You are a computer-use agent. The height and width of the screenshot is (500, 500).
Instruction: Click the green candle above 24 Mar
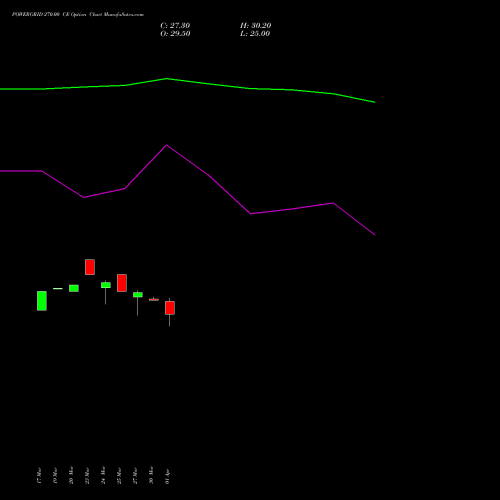pos(106,285)
